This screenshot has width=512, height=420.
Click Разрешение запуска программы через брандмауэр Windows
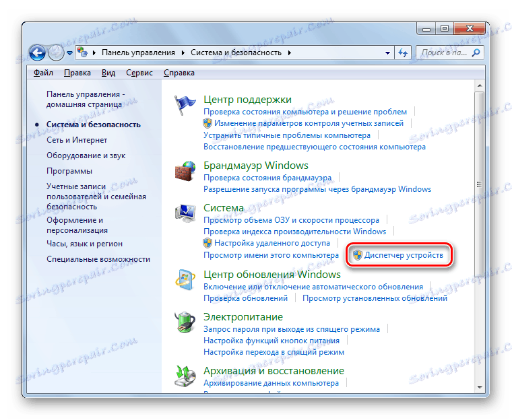pos(317,189)
